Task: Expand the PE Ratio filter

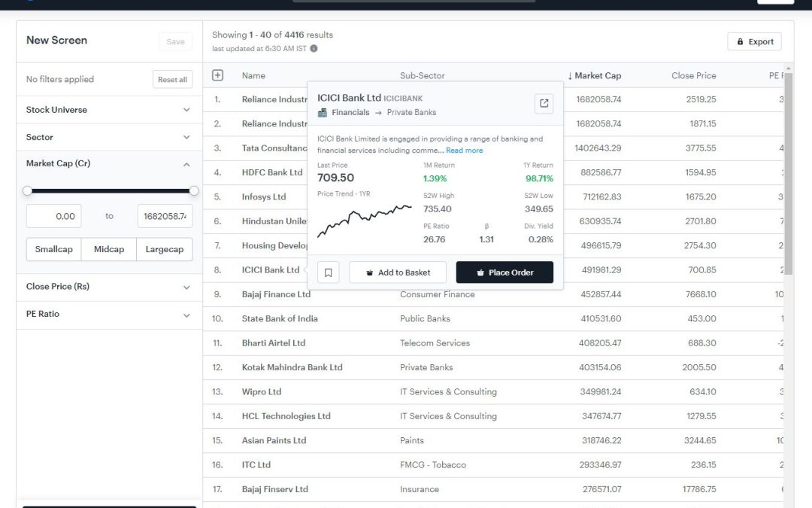Action: tap(109, 314)
